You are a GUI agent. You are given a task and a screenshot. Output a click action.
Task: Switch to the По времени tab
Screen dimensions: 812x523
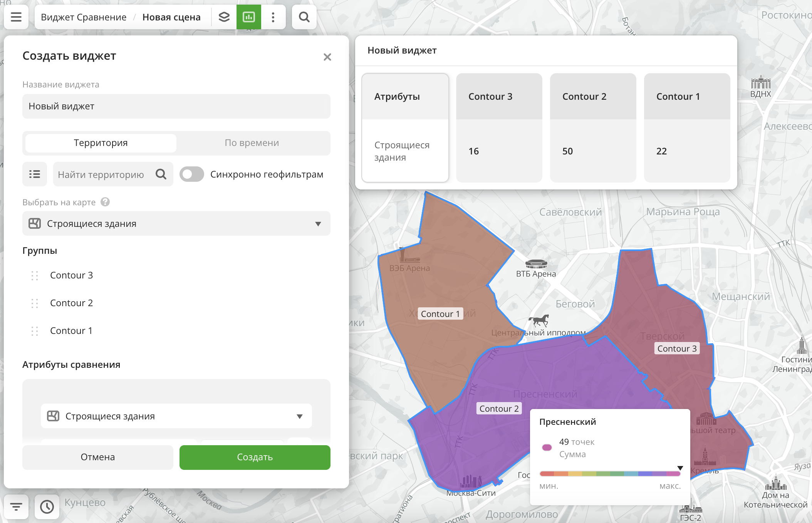252,143
